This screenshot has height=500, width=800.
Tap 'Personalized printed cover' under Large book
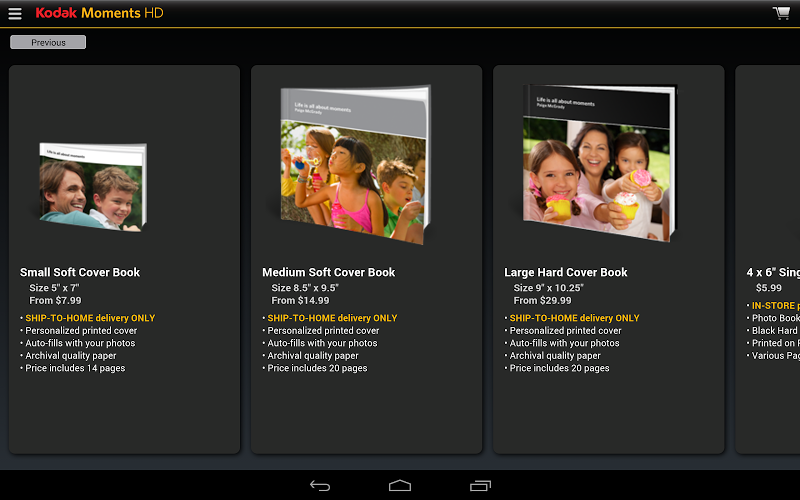click(565, 331)
